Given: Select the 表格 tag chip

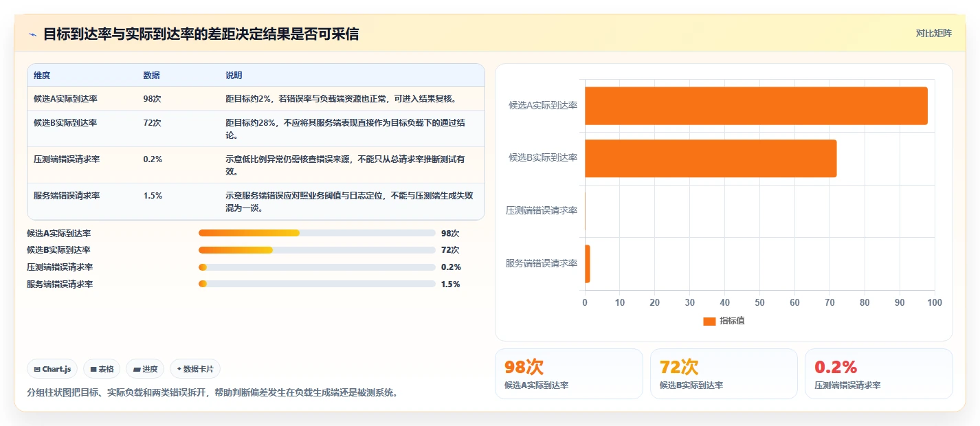Looking at the screenshot, I should (102, 369).
